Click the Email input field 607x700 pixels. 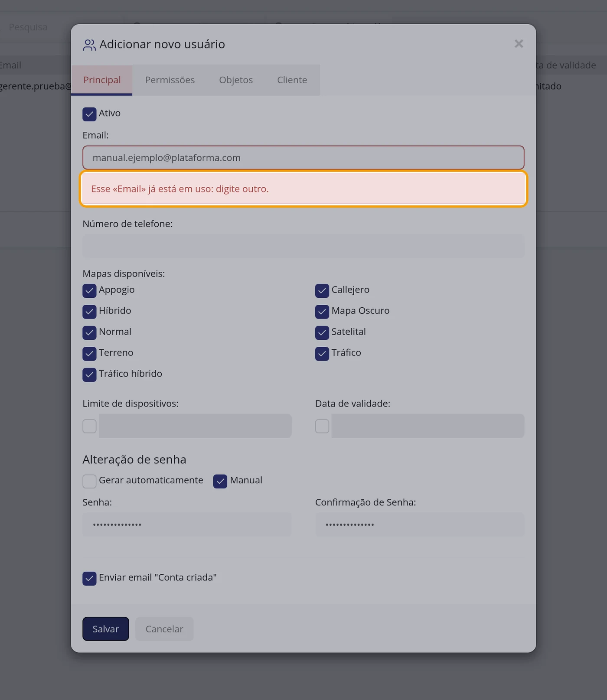tap(303, 157)
